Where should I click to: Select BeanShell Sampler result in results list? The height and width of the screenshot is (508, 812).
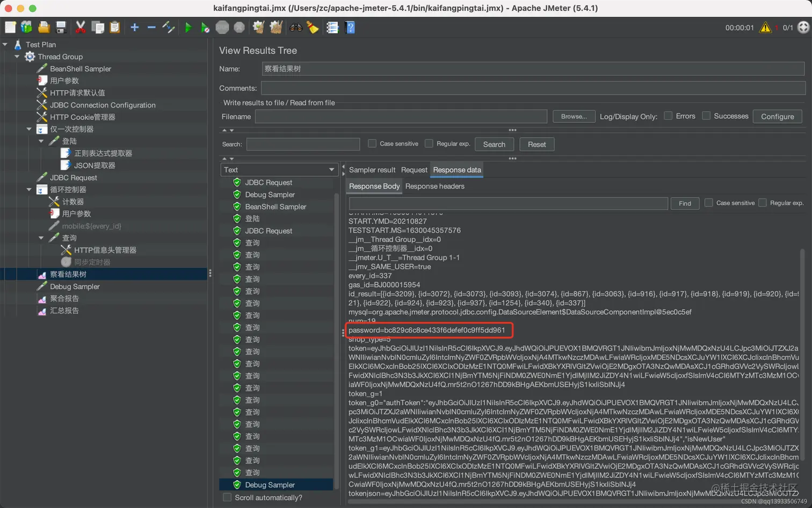click(x=275, y=206)
